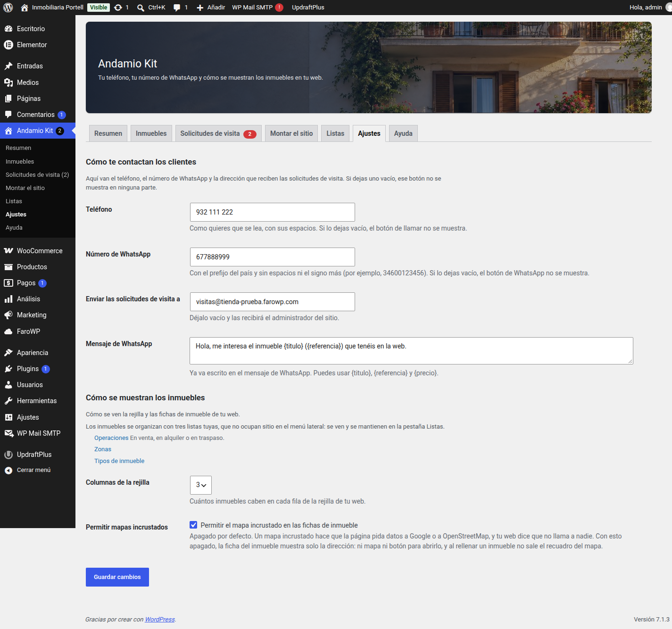Open Apariencia brush icon
This screenshot has width=672, height=629.
tap(8, 353)
